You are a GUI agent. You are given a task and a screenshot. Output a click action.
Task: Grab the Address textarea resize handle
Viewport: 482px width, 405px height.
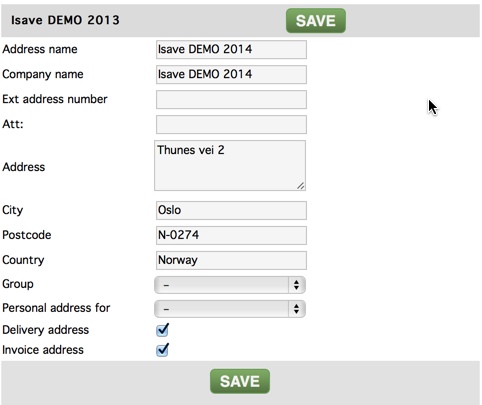[301, 186]
